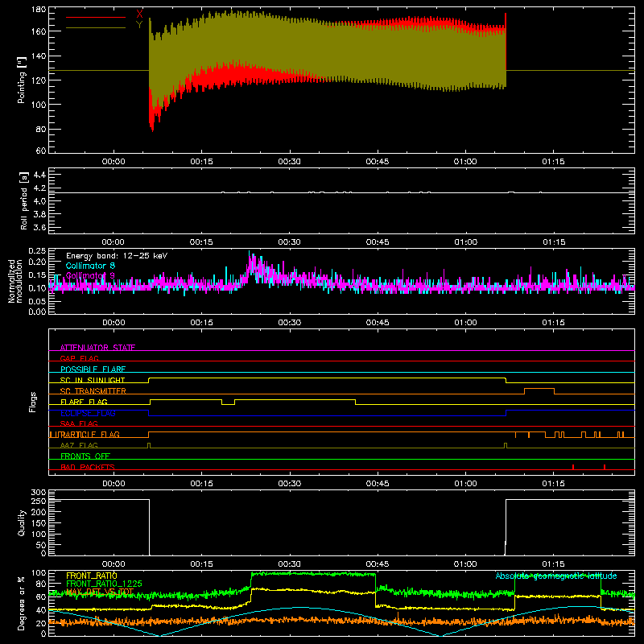Image resolution: width=644 pixels, height=644 pixels.
Task: Click the 180 value on Pointing axis
Action: (39, 10)
